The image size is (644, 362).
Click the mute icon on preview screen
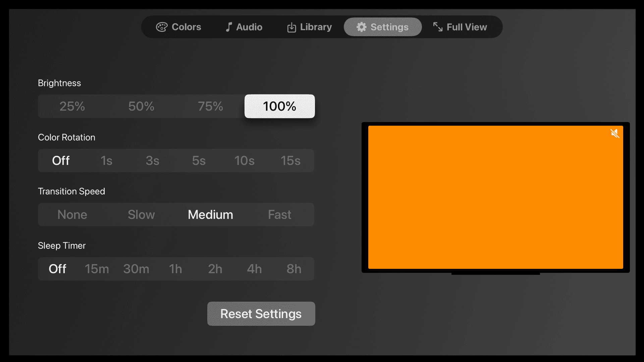click(615, 133)
